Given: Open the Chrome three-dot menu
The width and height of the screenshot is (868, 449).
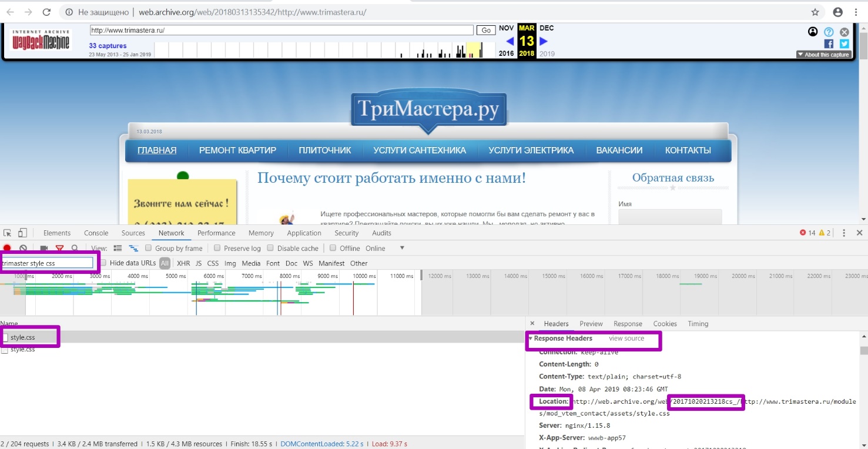Looking at the screenshot, I should (x=856, y=12).
